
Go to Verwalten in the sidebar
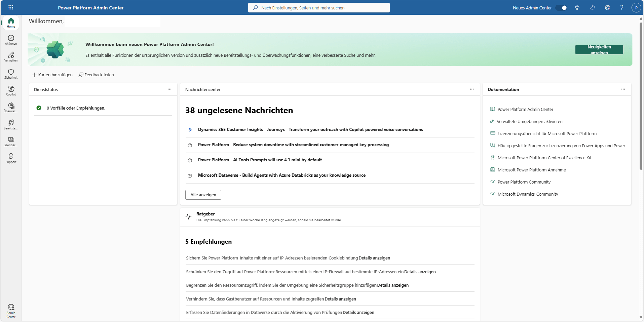(x=11, y=56)
